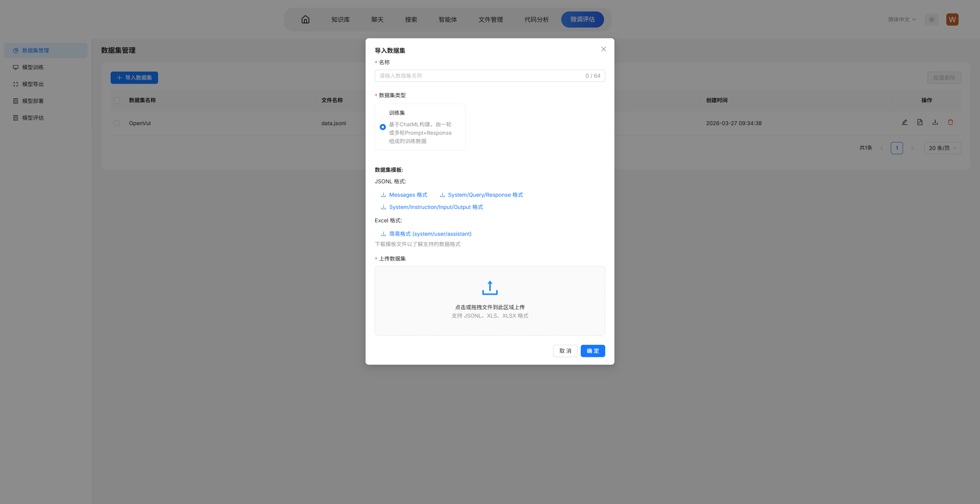Click the download icon in OpenVul row
This screenshot has width=980, height=504.
click(x=935, y=122)
